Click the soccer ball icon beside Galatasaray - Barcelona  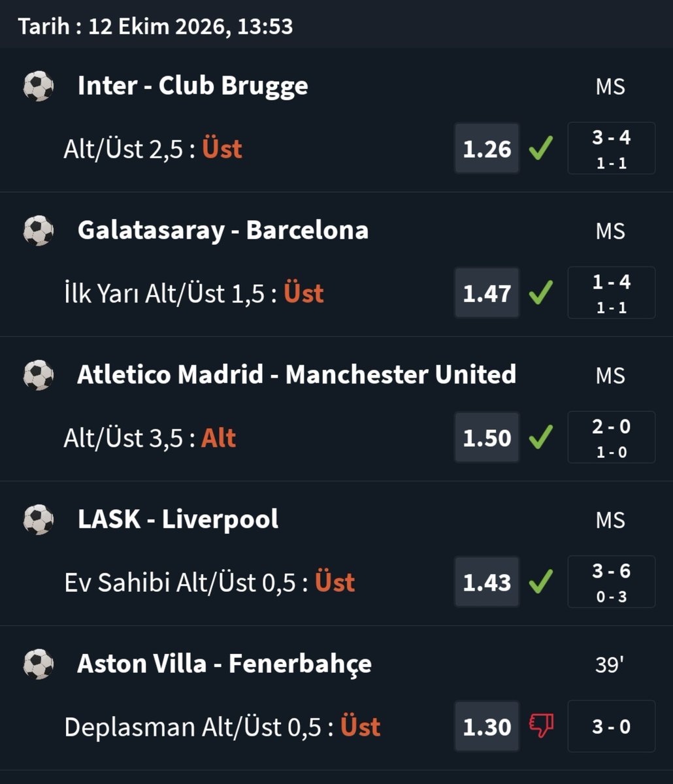coord(39,231)
